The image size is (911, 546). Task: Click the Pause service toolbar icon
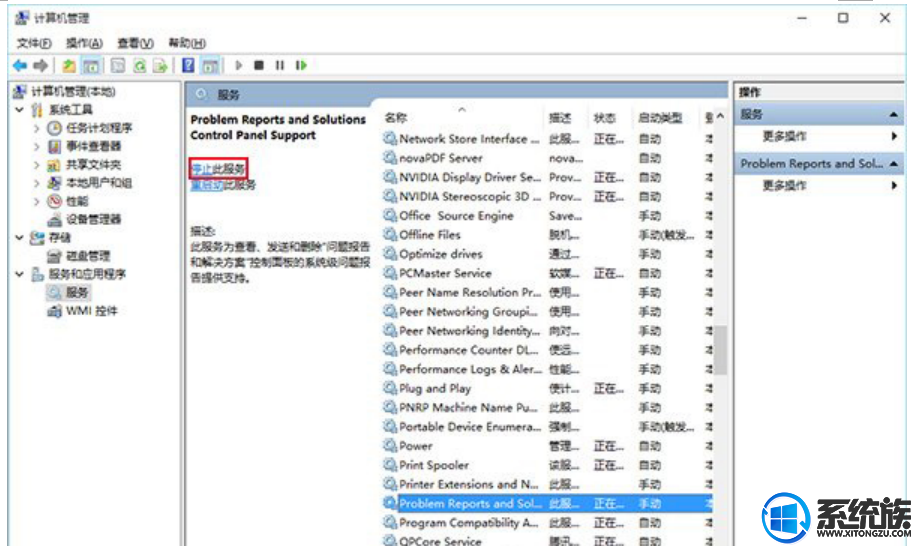coord(279,65)
